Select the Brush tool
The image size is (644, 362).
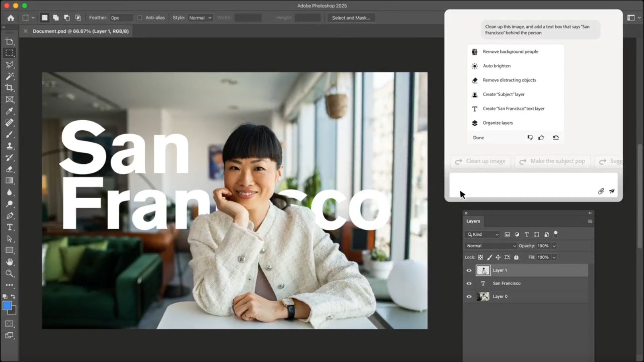click(x=10, y=134)
